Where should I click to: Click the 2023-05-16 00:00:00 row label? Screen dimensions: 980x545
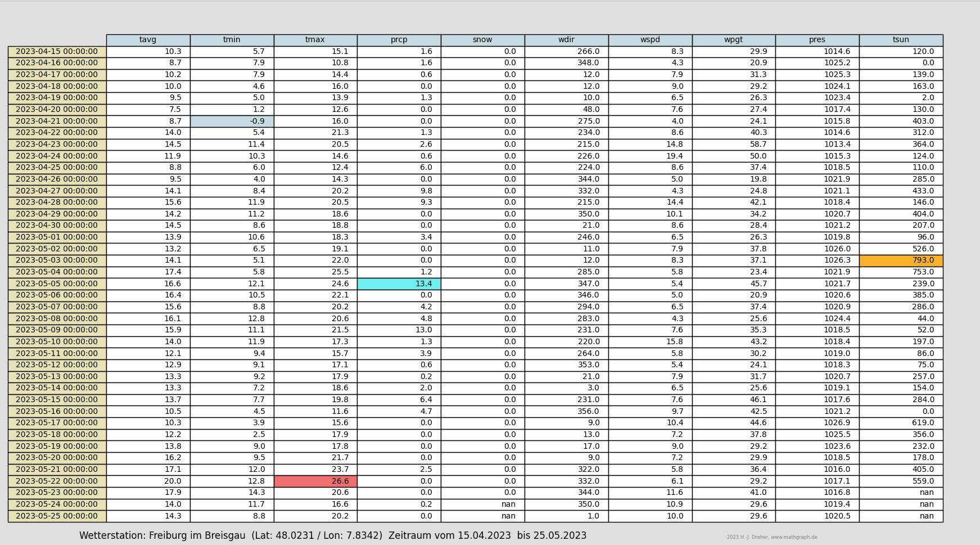(57, 411)
